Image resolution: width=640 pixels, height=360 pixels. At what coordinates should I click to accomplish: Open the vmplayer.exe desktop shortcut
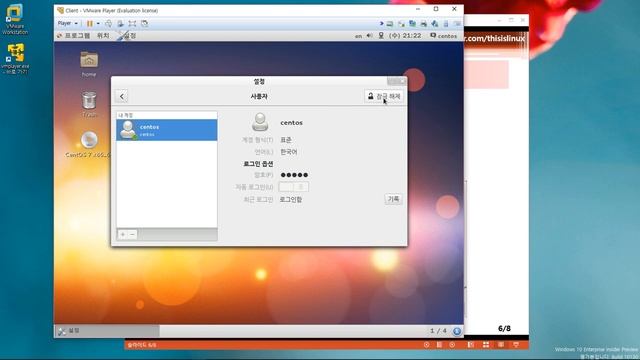[15, 59]
